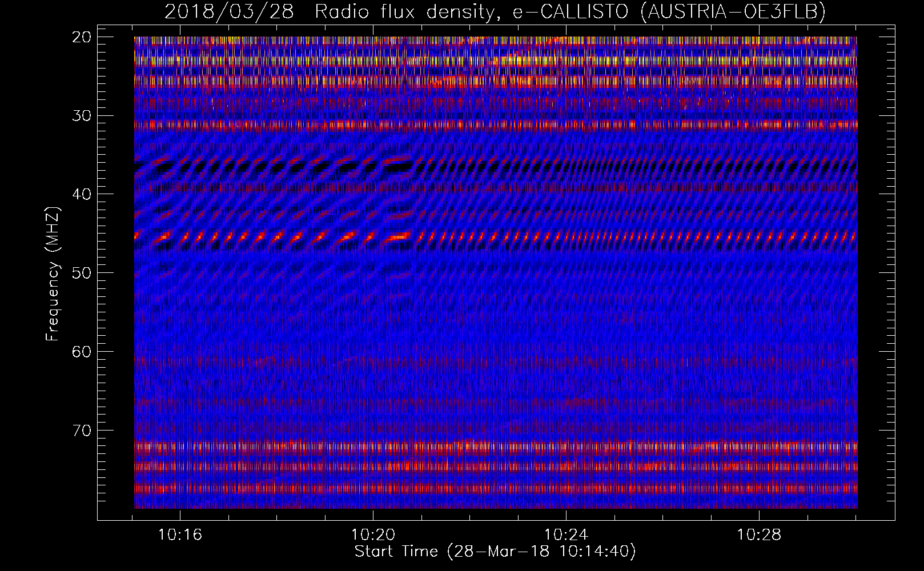Click the plot title 'Radio flux density, e-CALLISTO'
The height and width of the screenshot is (571, 924).
pyautogui.click(x=472, y=11)
